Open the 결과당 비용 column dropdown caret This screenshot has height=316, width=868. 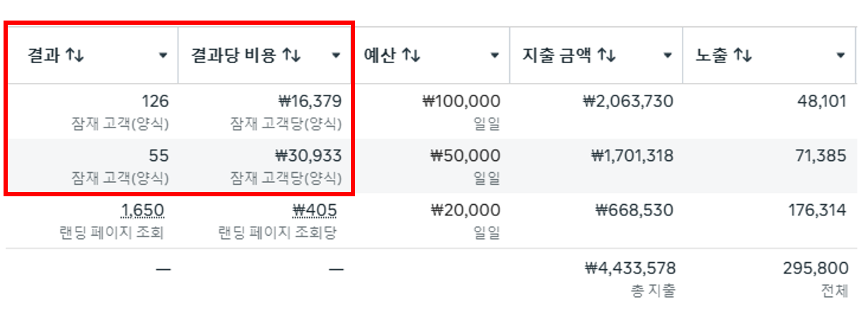click(337, 55)
